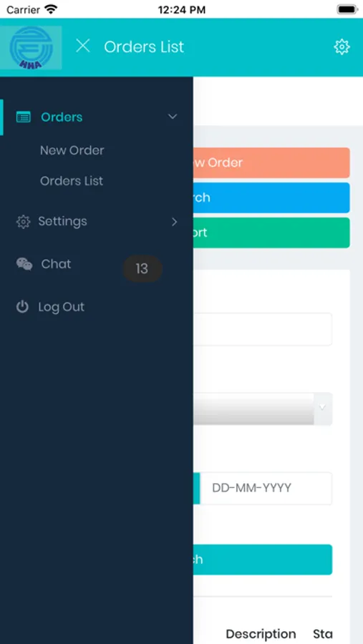
Task: Click the Orders list icon in sidebar
Action: click(23, 117)
